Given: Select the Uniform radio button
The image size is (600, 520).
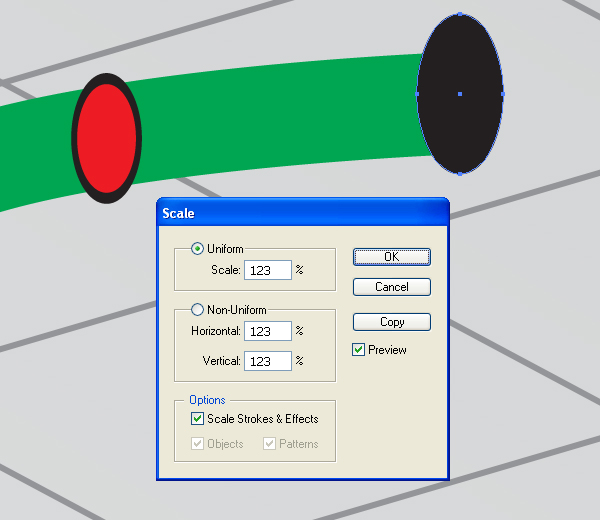Looking at the screenshot, I should (197, 249).
